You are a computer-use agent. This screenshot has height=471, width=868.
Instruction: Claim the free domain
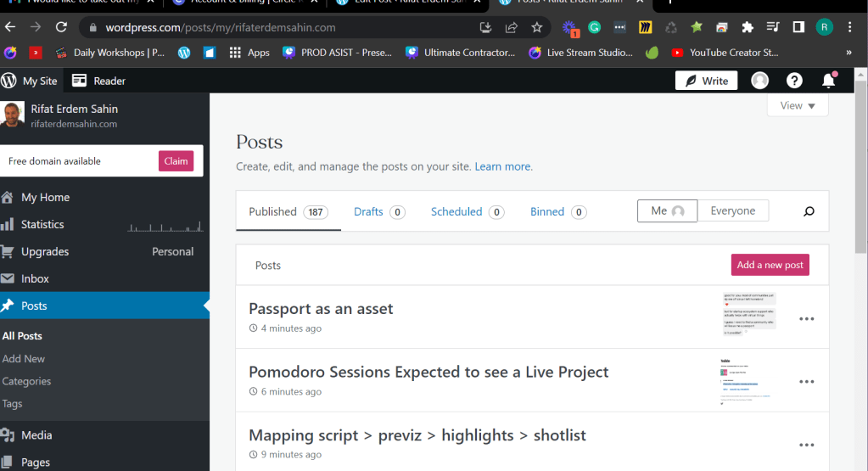click(176, 161)
